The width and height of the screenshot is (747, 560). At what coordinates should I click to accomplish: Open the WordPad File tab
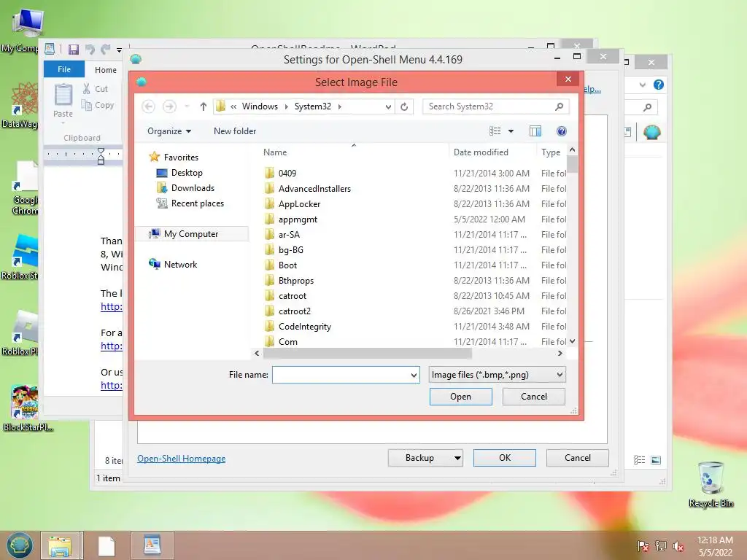click(x=64, y=69)
